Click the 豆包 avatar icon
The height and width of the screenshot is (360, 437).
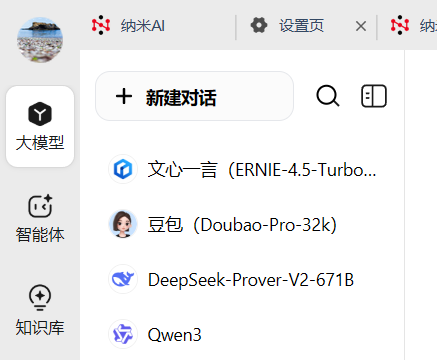(123, 224)
